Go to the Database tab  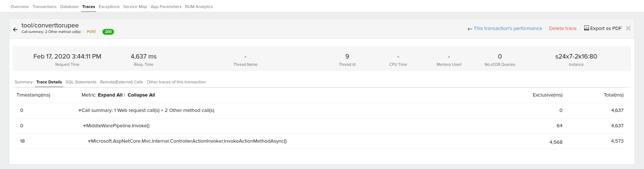coord(69,7)
